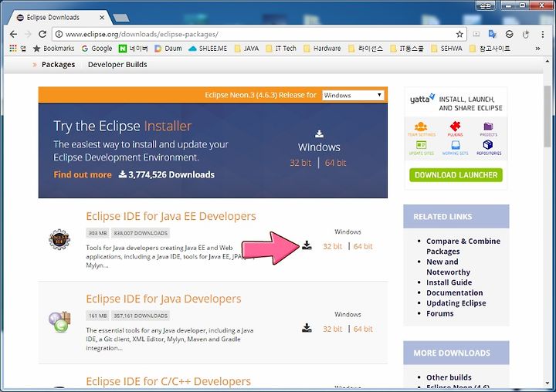Open the JAVA bookmarks folder
This screenshot has width=556, height=392.
[246, 48]
